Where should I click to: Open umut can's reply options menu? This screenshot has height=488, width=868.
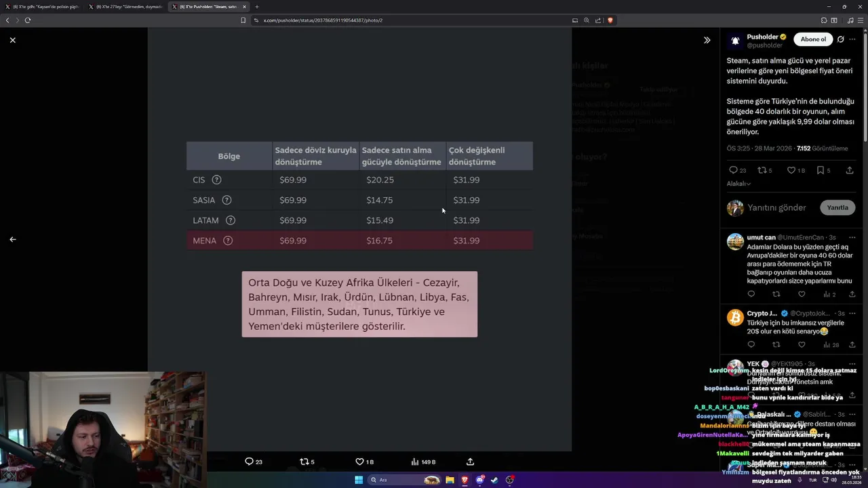(x=852, y=237)
